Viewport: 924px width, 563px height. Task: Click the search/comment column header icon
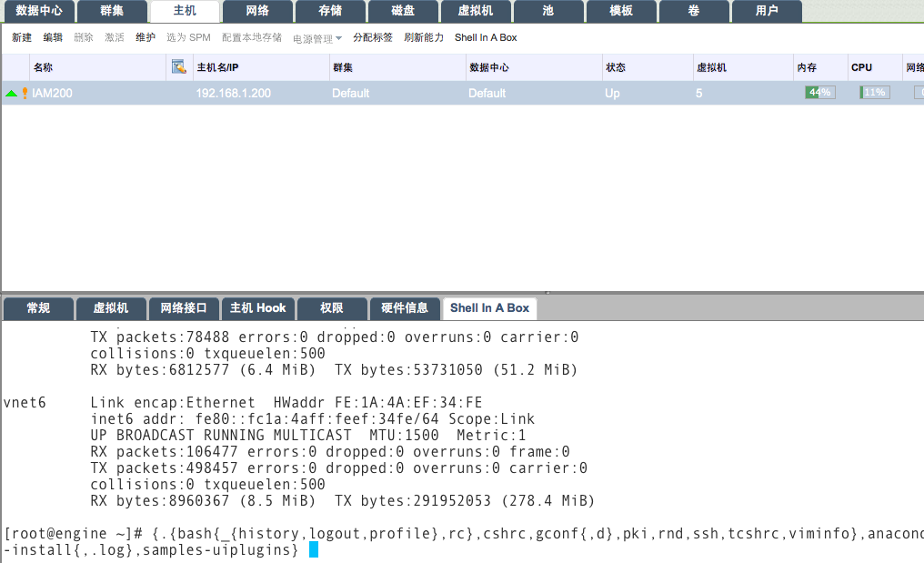178,66
